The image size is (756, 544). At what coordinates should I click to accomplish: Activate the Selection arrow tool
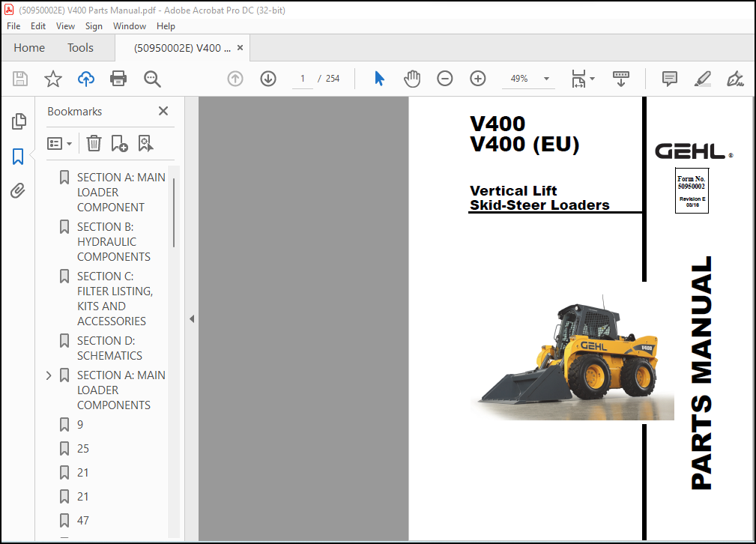[x=379, y=79]
